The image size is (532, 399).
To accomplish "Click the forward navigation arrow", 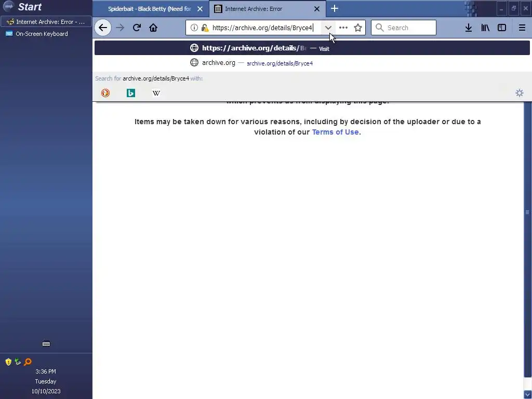I will pos(120,28).
